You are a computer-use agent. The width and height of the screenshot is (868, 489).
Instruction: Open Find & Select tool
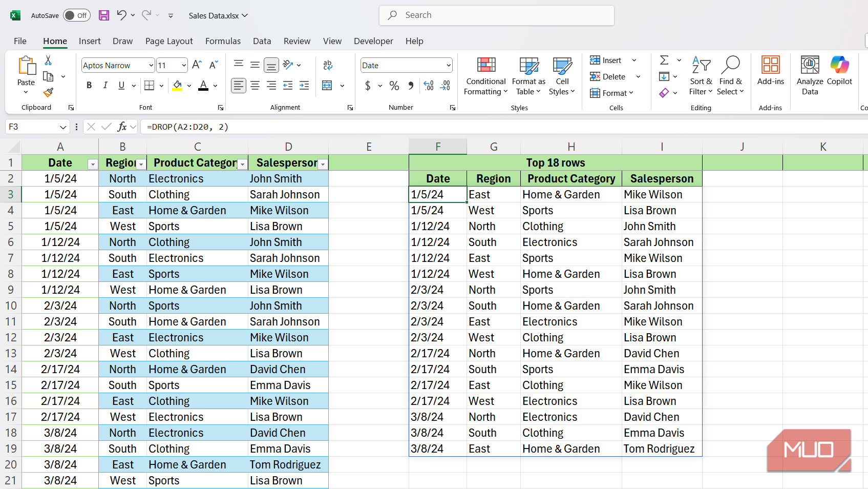click(x=730, y=76)
